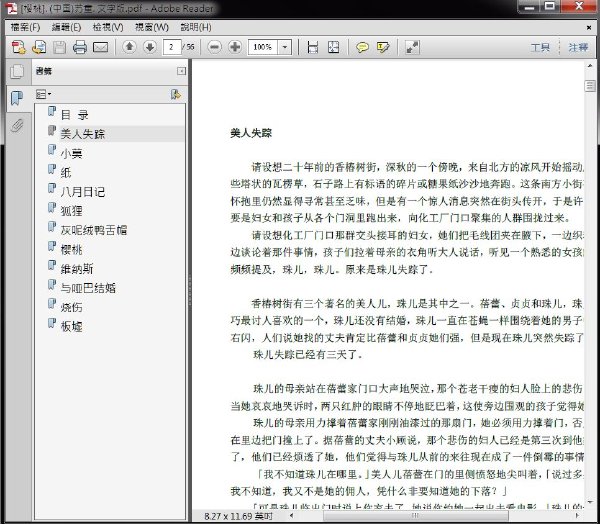
Task: Open the 視窗(W) menu
Action: pyautogui.click(x=152, y=27)
